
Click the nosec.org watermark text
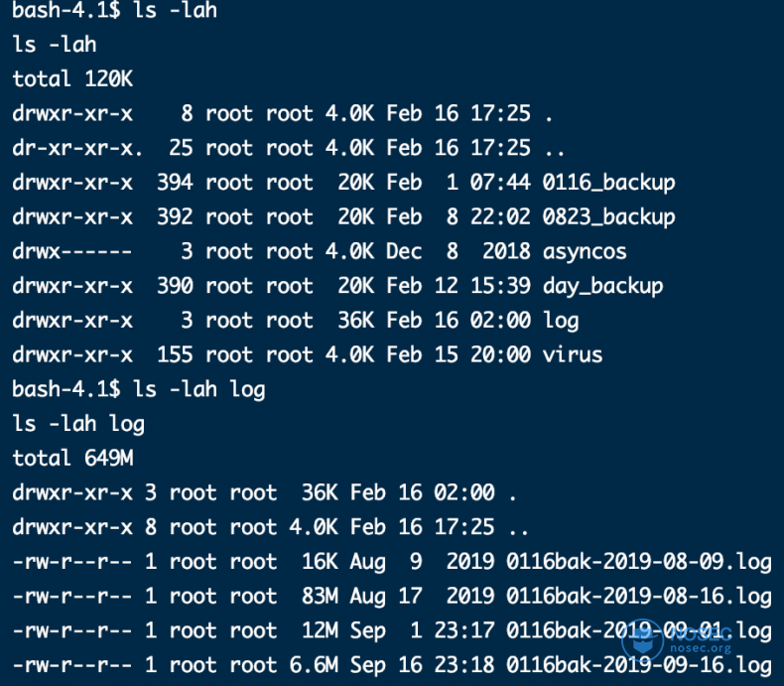[x=701, y=649]
